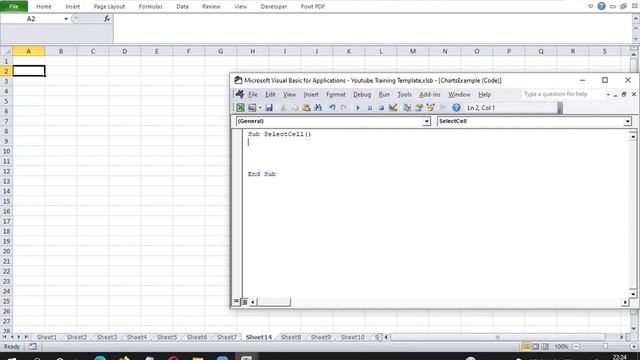
Task: Click the macro record icon in status bar
Action: click(32, 347)
